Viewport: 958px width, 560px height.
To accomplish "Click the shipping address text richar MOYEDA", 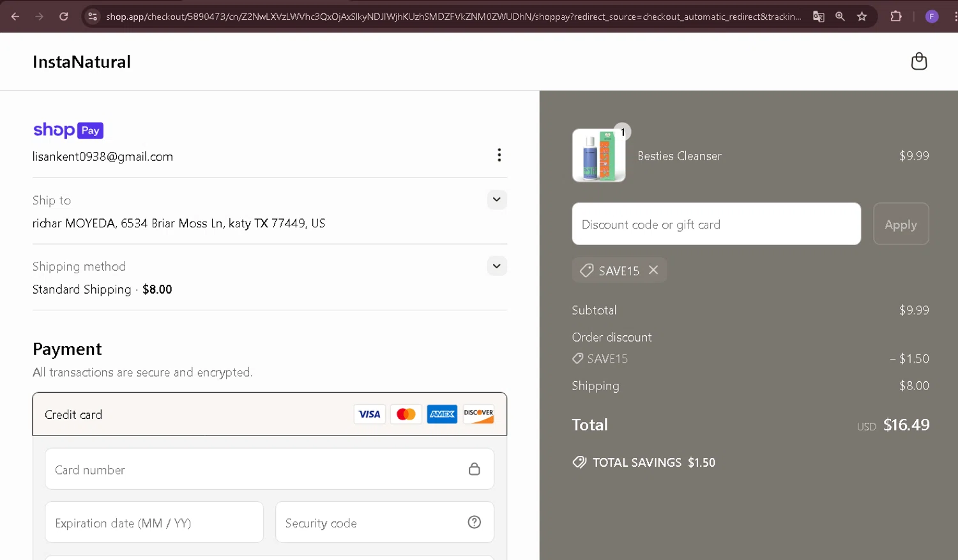I will [x=179, y=223].
